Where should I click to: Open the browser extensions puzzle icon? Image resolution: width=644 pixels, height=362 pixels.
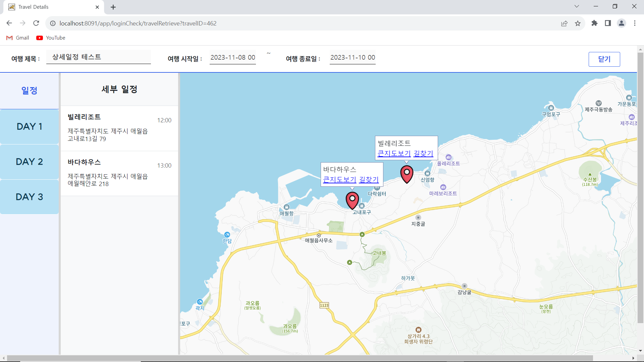pos(594,23)
